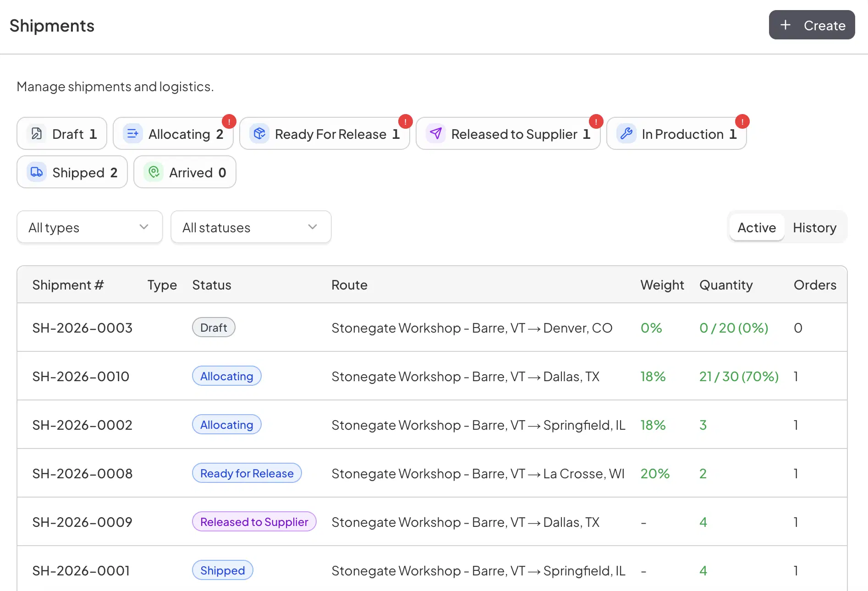Open shipment SH-2026-0003
Screen dimensions: 868x591
tap(82, 328)
